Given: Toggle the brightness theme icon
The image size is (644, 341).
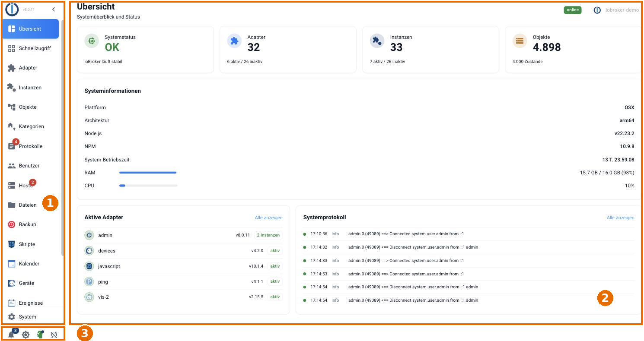Looking at the screenshot, I should (x=26, y=335).
